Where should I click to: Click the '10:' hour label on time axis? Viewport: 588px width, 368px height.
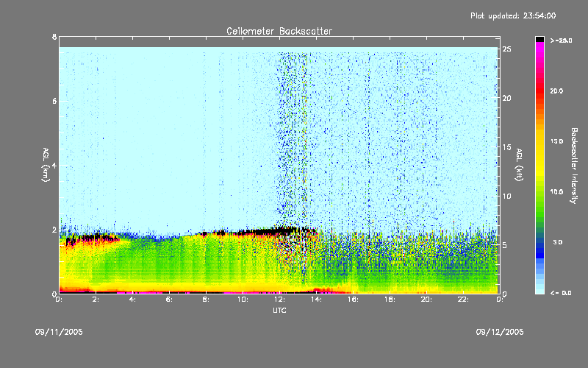243,300
